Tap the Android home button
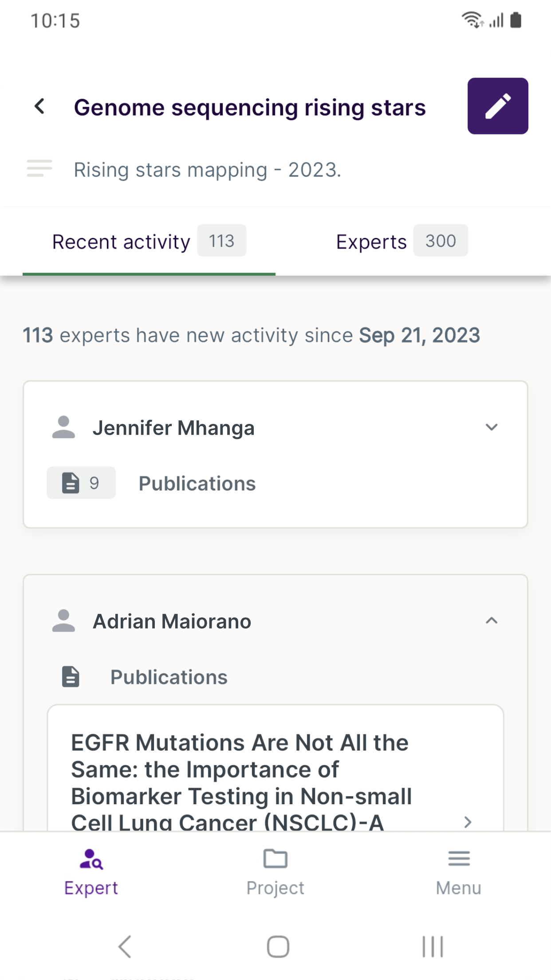551x980 pixels. [x=278, y=947]
